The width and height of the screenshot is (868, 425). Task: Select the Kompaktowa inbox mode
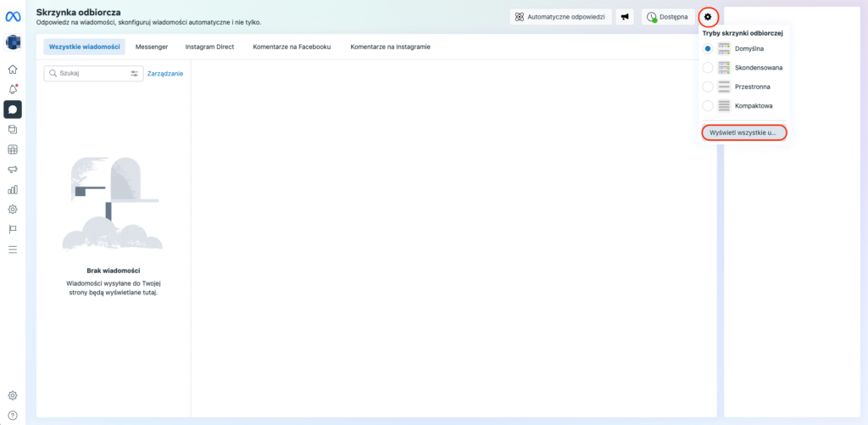point(708,106)
